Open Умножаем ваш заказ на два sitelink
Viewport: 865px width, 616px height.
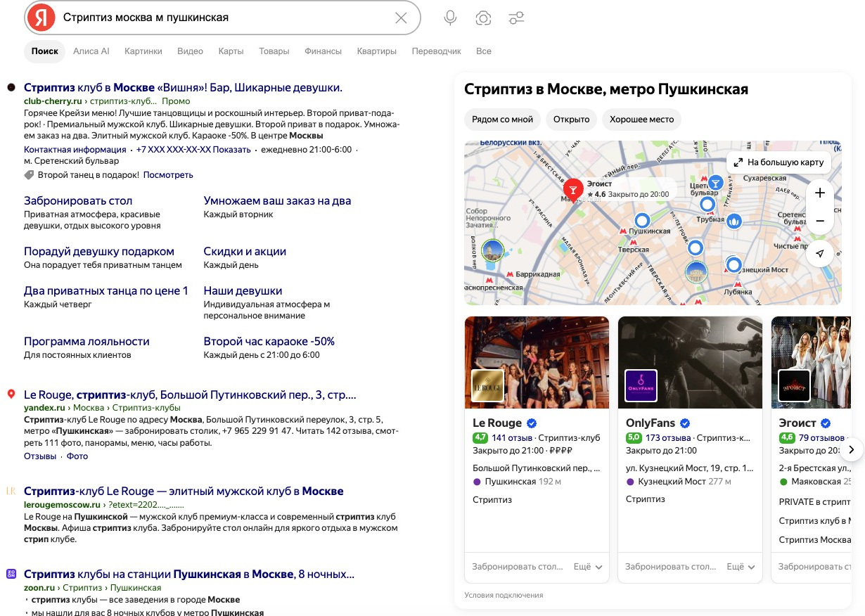point(277,201)
